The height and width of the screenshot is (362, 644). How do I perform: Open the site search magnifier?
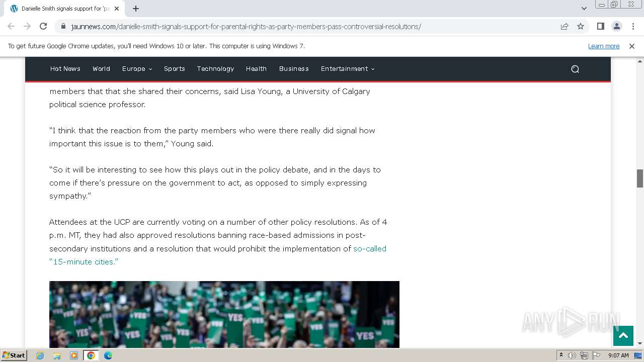[575, 69]
